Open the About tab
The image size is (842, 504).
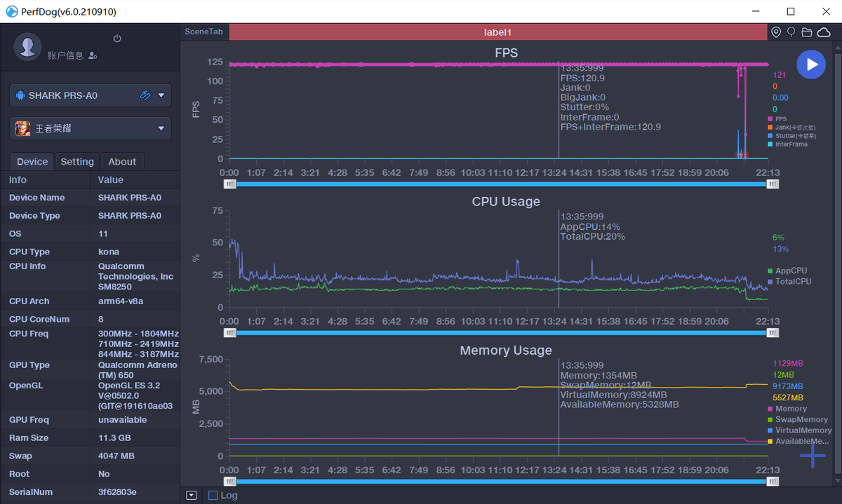coord(122,162)
